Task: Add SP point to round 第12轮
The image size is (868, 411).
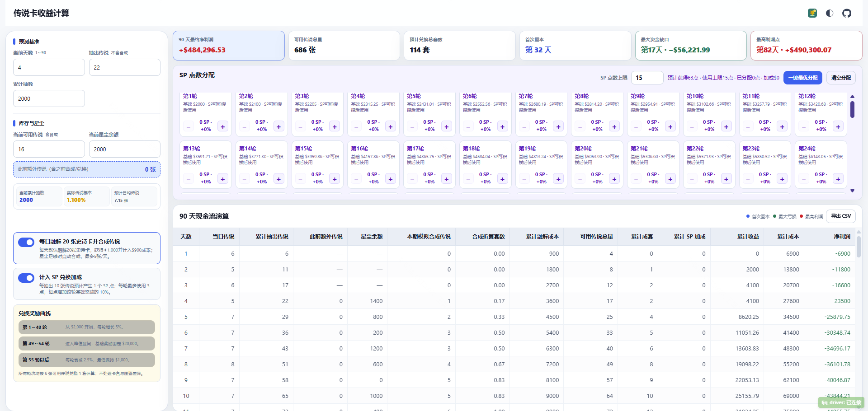Action: coord(838,126)
